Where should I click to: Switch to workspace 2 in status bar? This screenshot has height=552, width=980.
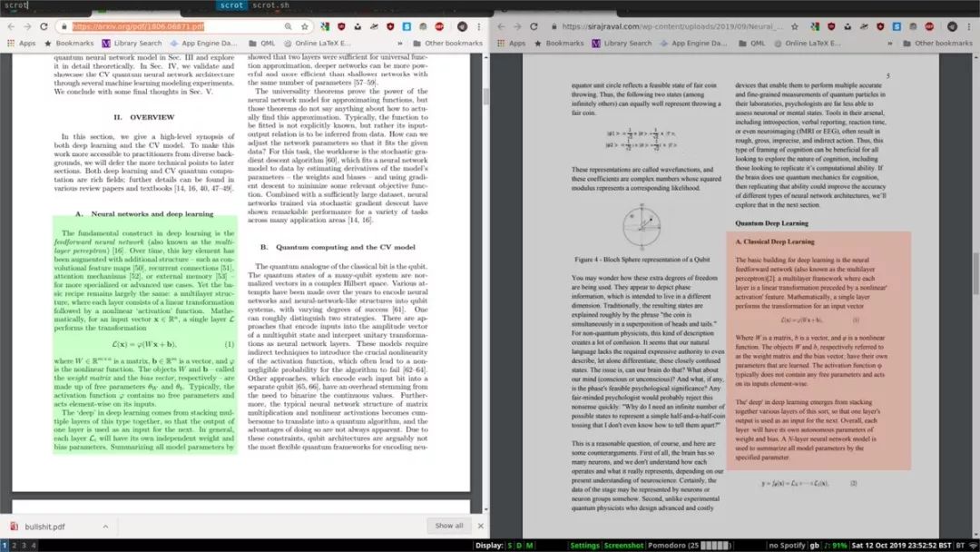[14, 546]
